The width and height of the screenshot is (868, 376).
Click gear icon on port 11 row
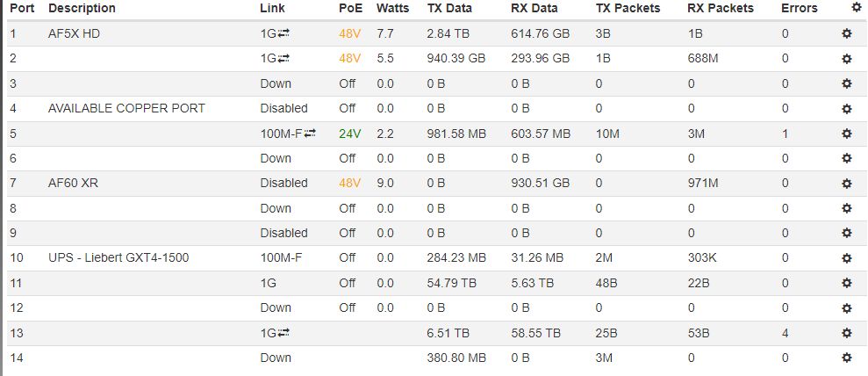click(x=847, y=283)
